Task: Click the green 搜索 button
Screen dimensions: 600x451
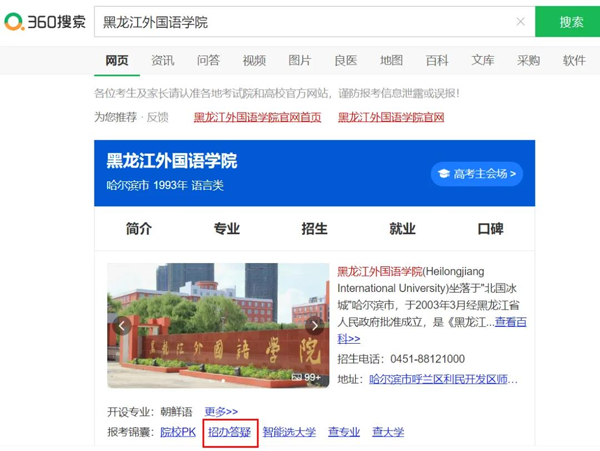Action: tap(571, 22)
